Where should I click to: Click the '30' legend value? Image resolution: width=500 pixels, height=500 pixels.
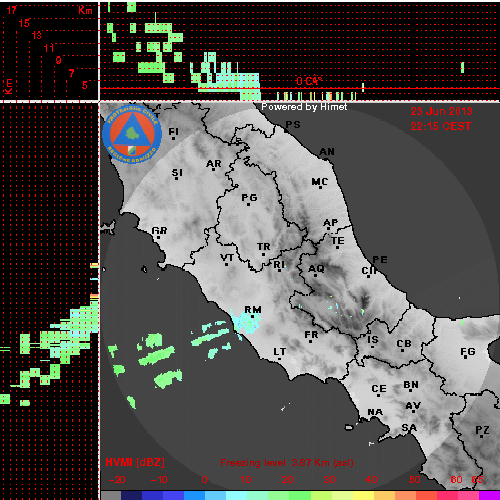coord(329,480)
